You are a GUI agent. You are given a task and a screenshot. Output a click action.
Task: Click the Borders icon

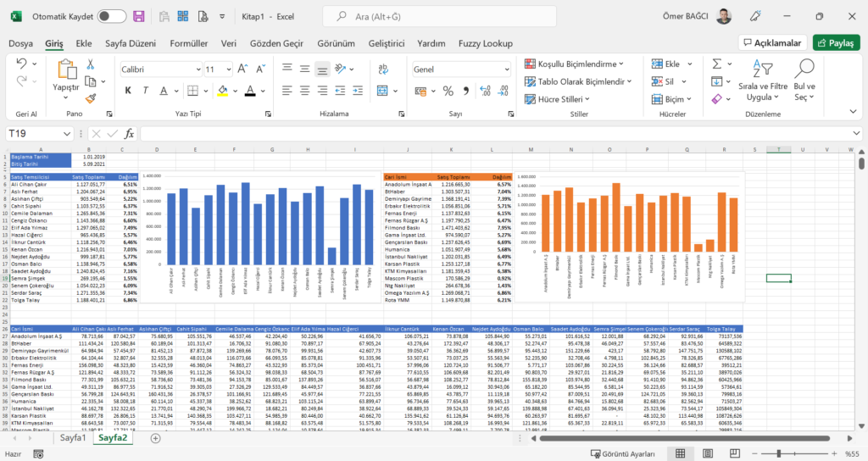(192, 90)
